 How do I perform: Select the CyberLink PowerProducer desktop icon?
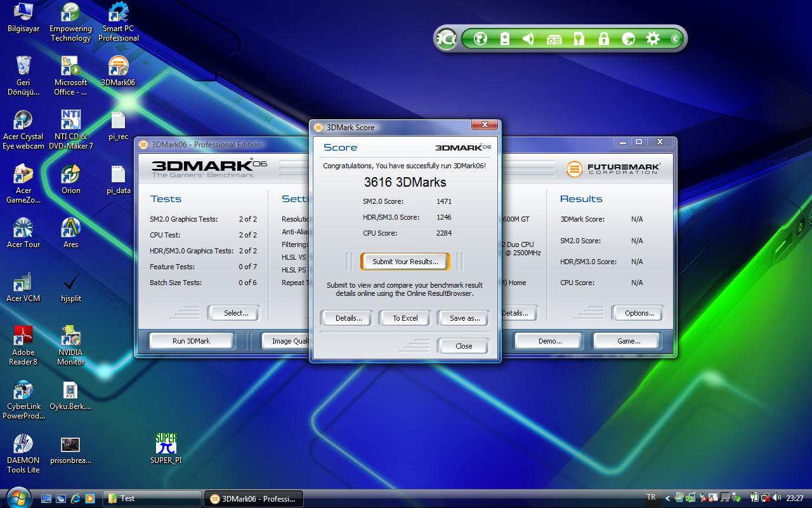23,399
